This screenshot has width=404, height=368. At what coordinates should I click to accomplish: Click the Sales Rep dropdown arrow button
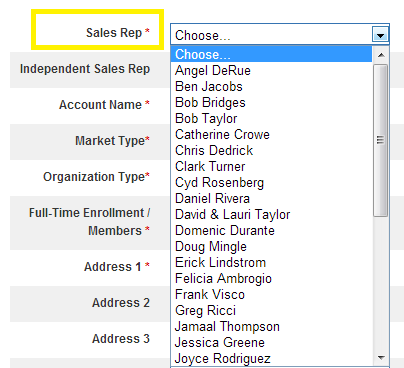click(x=380, y=34)
